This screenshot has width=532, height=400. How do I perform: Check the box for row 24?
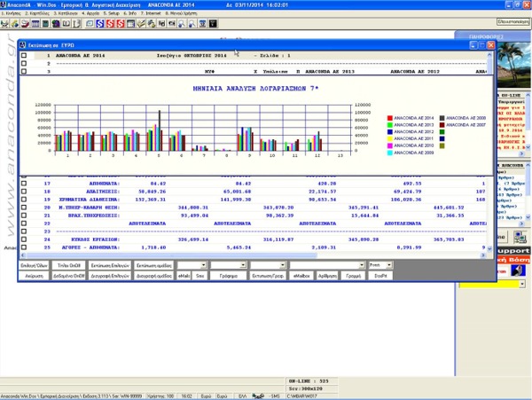pos(23,239)
